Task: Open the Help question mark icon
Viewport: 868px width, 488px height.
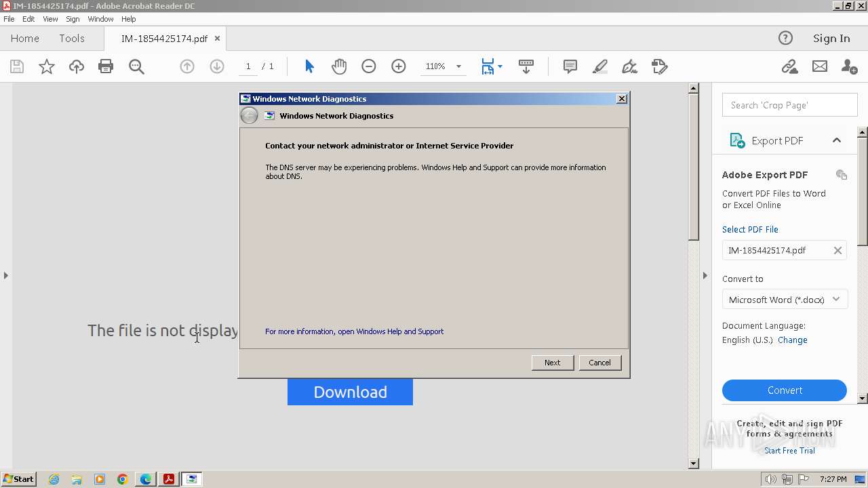Action: pos(785,38)
